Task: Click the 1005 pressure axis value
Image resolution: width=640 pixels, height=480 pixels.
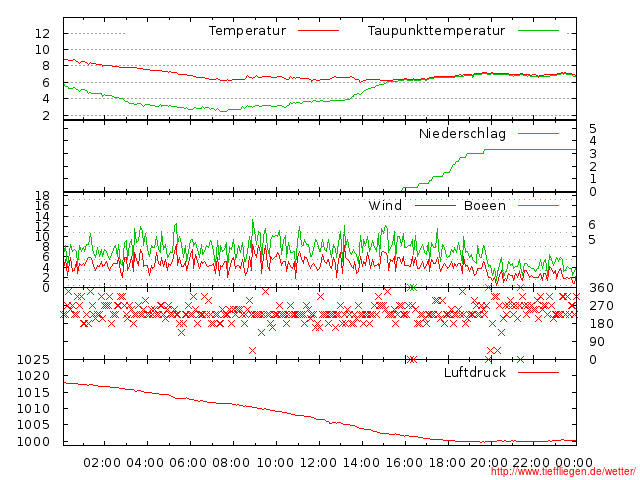Action: 33,425
